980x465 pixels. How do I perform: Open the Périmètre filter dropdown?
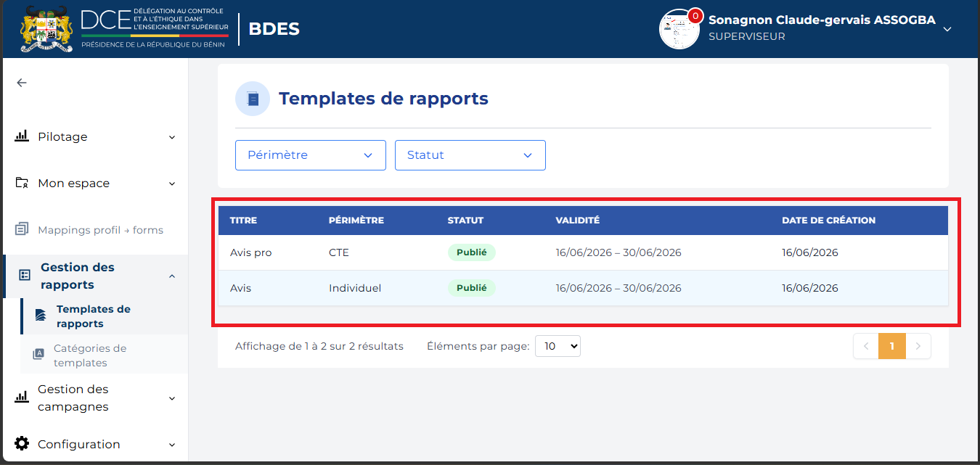311,155
